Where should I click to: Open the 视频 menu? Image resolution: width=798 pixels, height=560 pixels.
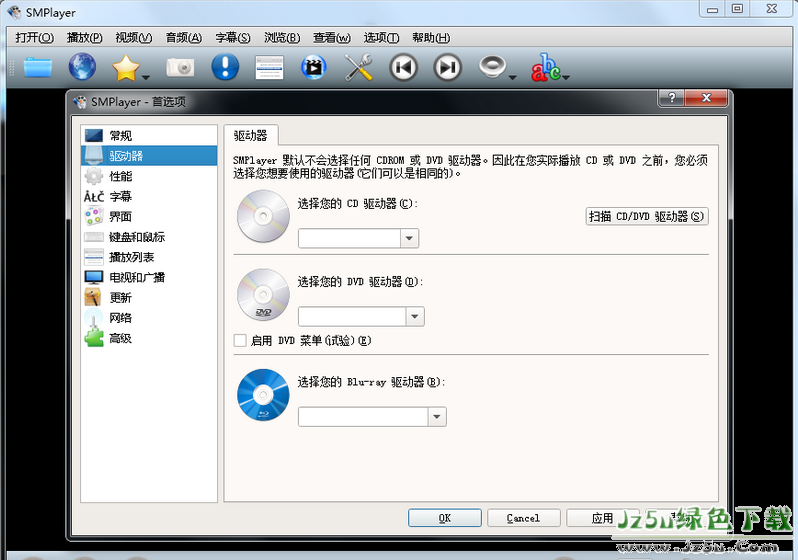pyautogui.click(x=133, y=38)
